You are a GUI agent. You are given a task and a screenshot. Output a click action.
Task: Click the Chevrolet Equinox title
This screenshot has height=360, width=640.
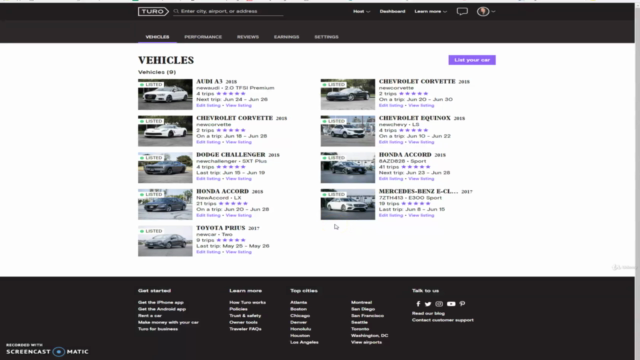pyautogui.click(x=415, y=118)
